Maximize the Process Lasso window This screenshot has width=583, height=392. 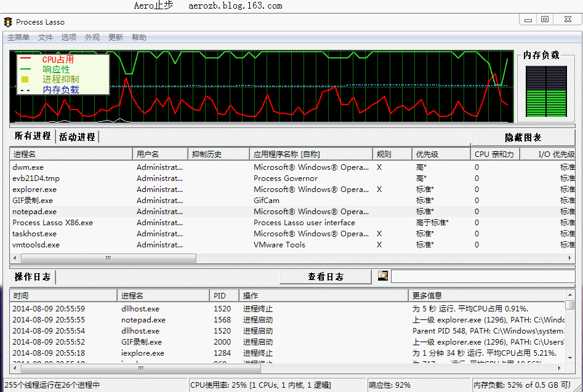[545, 19]
